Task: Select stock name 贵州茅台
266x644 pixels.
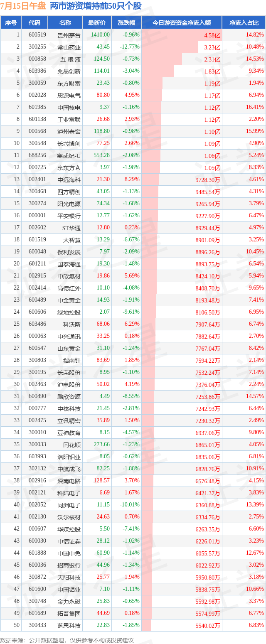Action: pyautogui.click(x=69, y=35)
